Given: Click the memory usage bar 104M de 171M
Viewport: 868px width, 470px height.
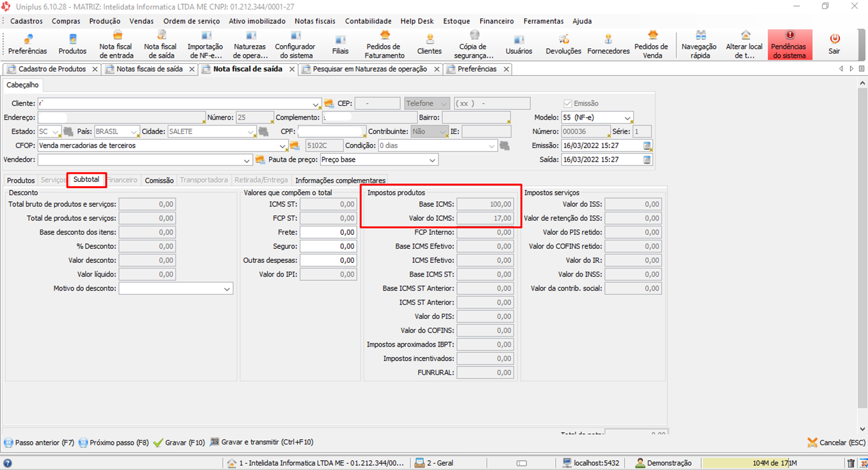Looking at the screenshot, I should coord(773,463).
